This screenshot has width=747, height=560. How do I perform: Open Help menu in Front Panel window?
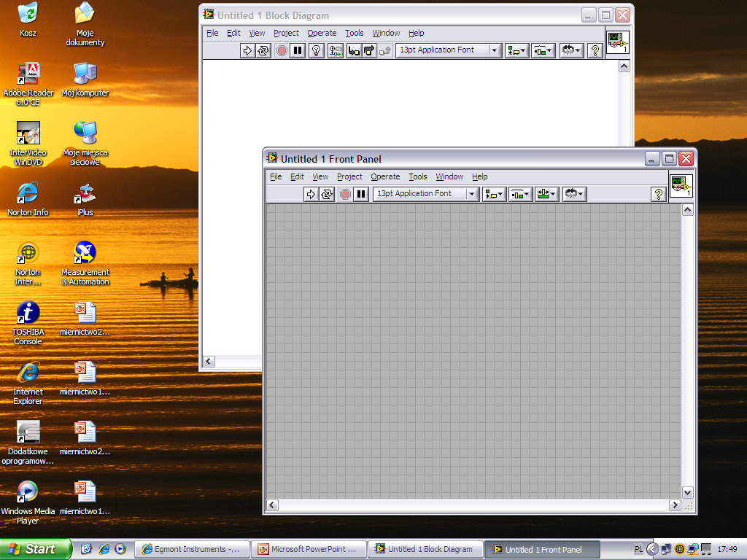pyautogui.click(x=479, y=176)
